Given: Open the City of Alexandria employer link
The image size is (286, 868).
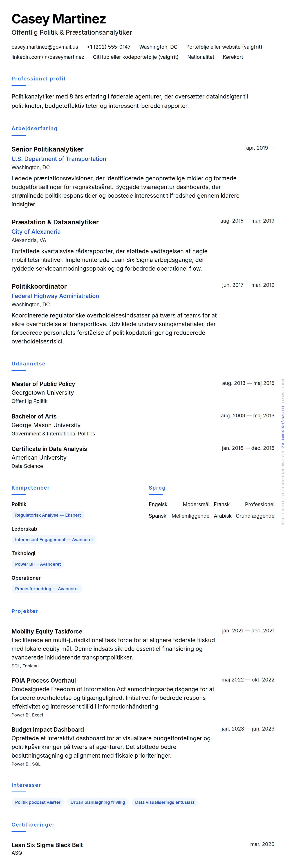Looking at the screenshot, I should click(36, 231).
